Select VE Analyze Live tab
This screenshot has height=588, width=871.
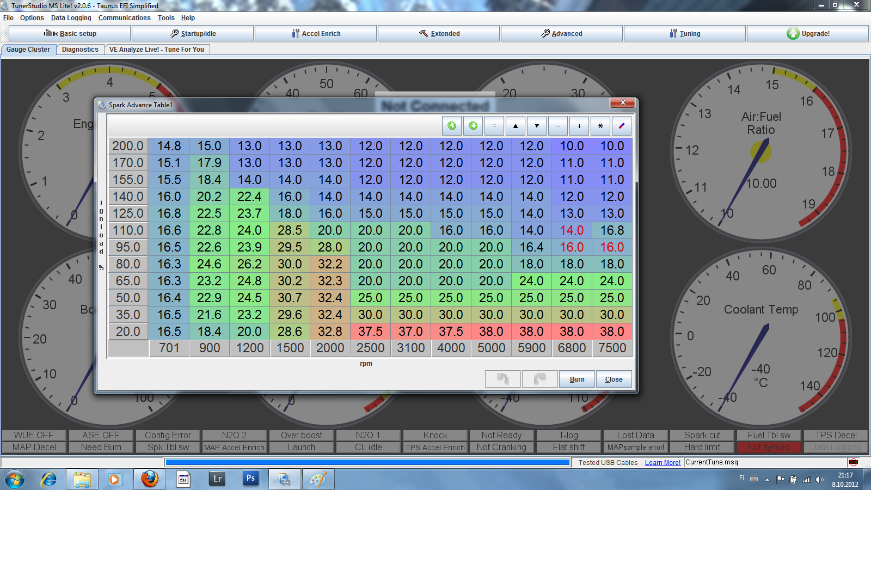click(x=156, y=50)
